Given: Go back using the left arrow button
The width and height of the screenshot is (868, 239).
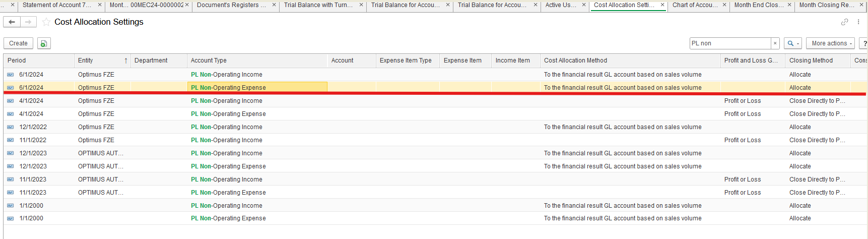Looking at the screenshot, I should pyautogui.click(x=12, y=22).
